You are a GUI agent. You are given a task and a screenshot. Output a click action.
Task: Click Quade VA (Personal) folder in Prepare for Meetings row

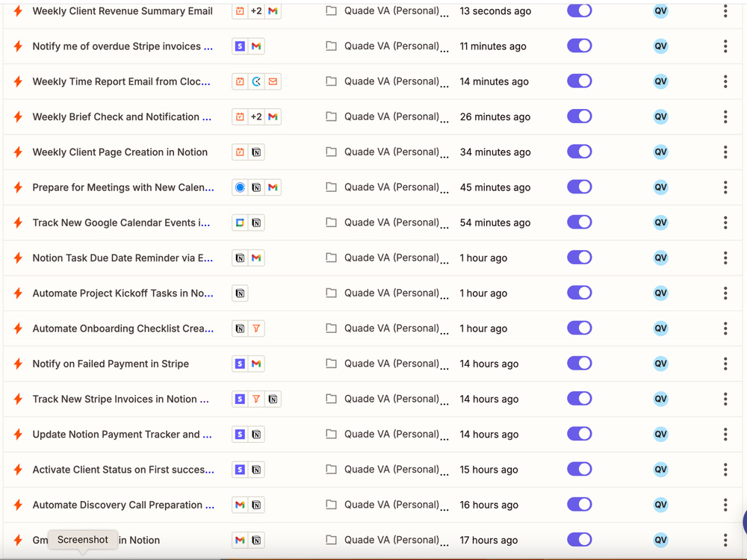[x=391, y=187]
